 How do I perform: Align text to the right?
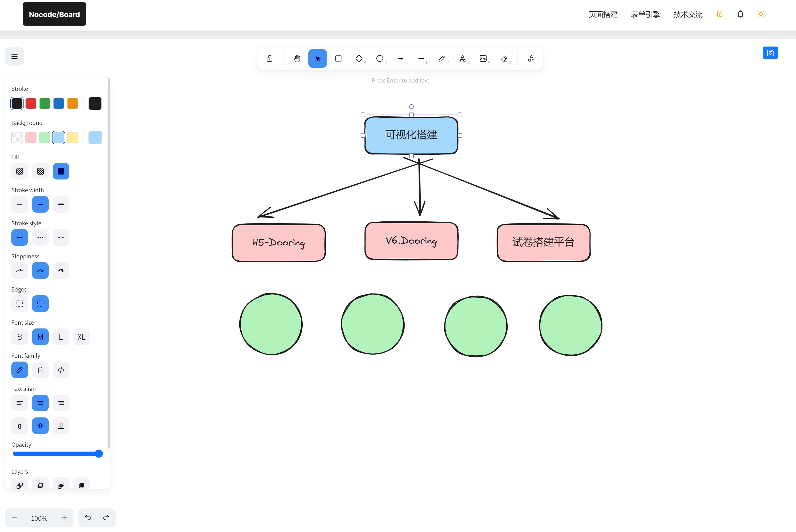tap(61, 403)
